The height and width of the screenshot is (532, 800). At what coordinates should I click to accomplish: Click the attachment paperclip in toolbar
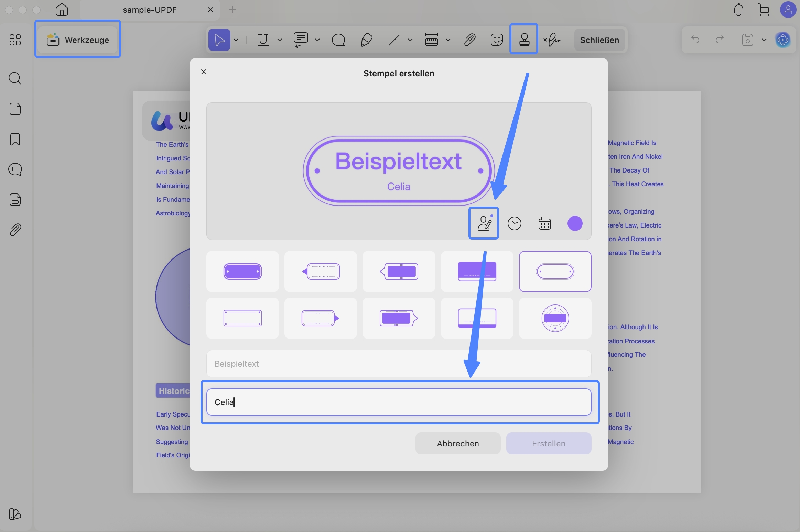(469, 40)
